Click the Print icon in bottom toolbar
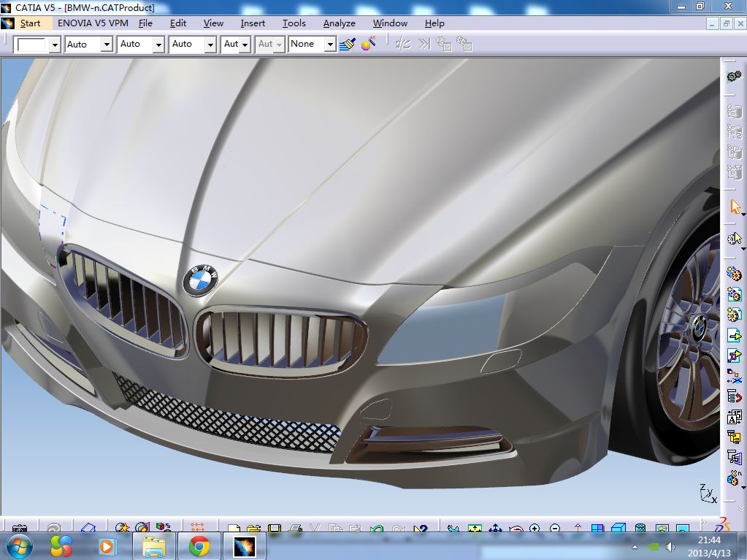The image size is (747, 560). click(x=296, y=528)
